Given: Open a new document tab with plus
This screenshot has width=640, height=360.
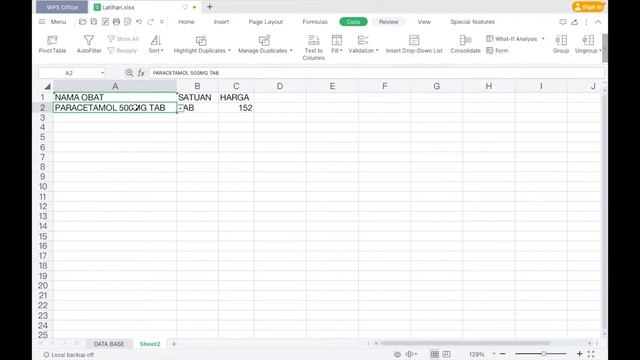Looking at the screenshot, I should [x=209, y=7].
